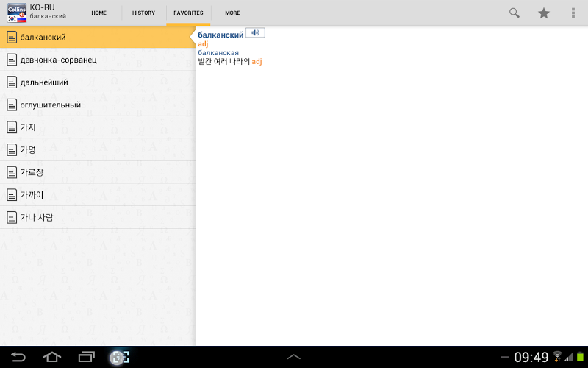The width and height of the screenshot is (588, 368).
Task: Select favorite entry балканский
Action: (x=98, y=38)
